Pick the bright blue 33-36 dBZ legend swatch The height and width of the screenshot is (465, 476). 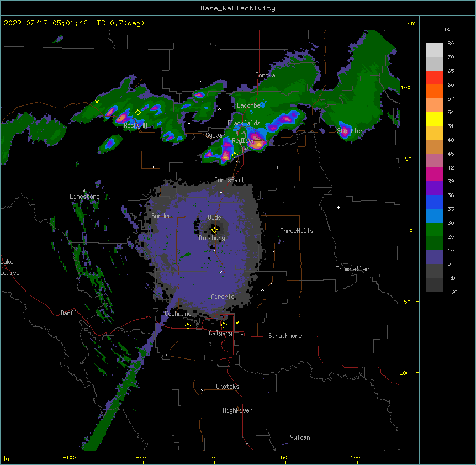click(x=434, y=202)
